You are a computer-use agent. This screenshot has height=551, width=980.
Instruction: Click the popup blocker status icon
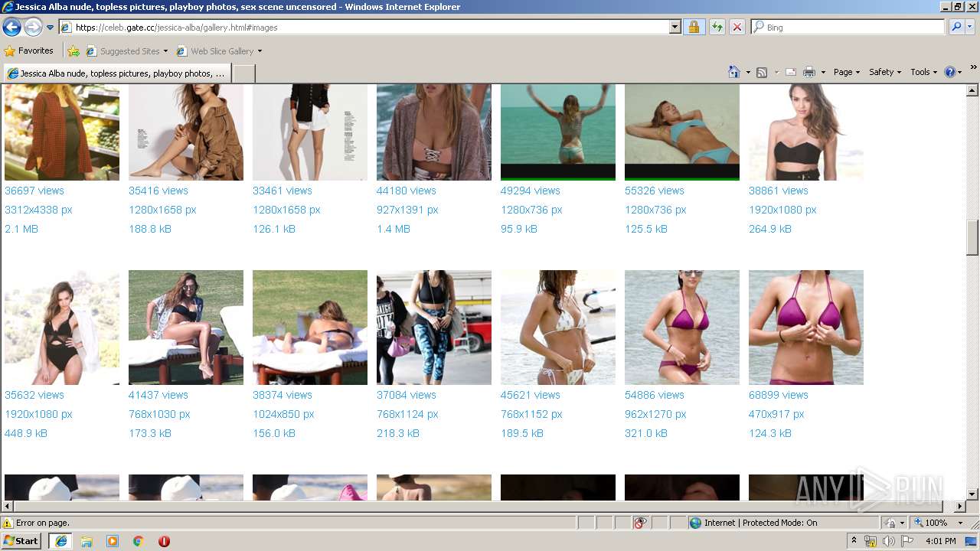coord(640,523)
